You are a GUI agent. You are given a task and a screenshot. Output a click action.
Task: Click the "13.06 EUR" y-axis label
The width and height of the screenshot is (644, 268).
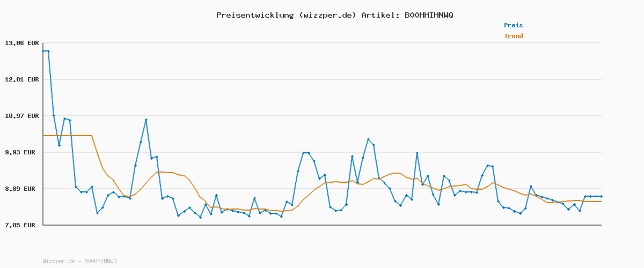click(21, 43)
